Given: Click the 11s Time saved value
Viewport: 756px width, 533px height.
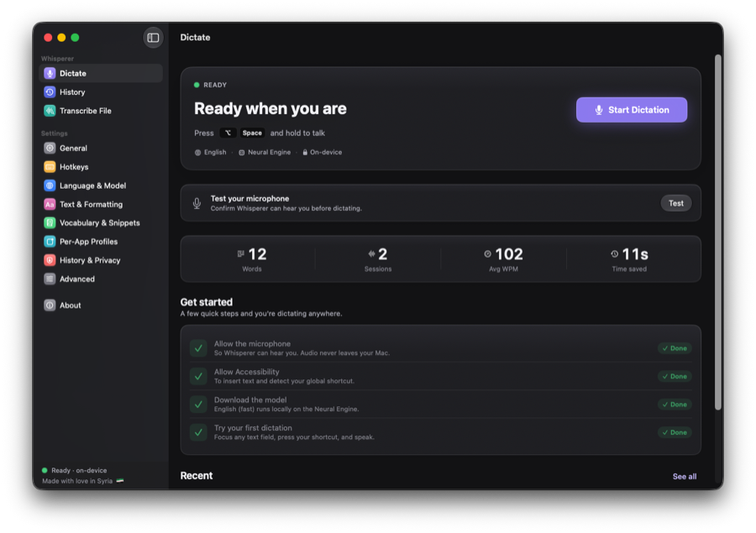Looking at the screenshot, I should tap(635, 254).
